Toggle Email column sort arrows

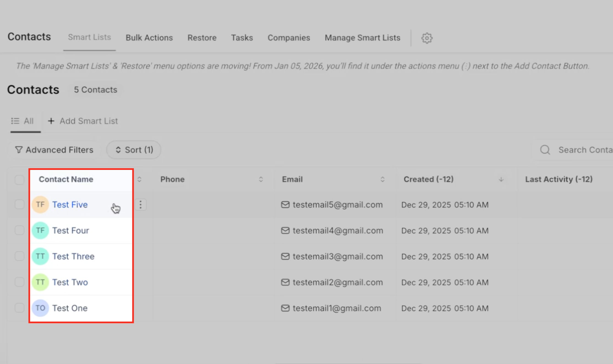pos(382,180)
